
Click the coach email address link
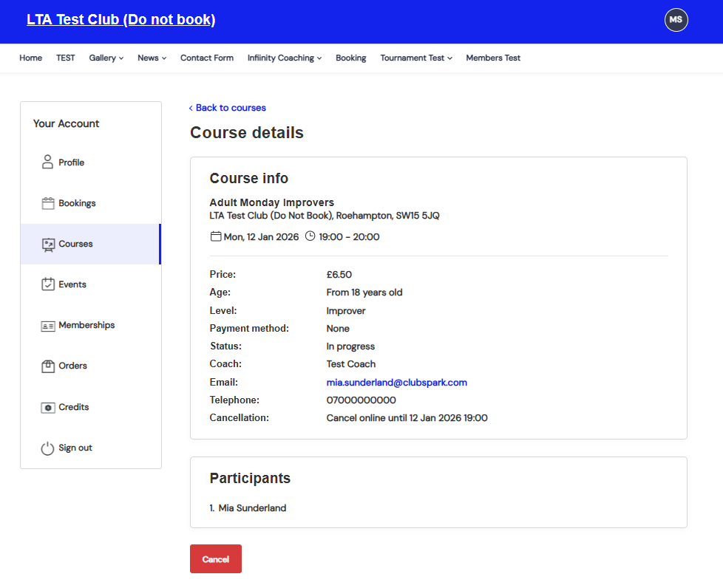pos(396,383)
